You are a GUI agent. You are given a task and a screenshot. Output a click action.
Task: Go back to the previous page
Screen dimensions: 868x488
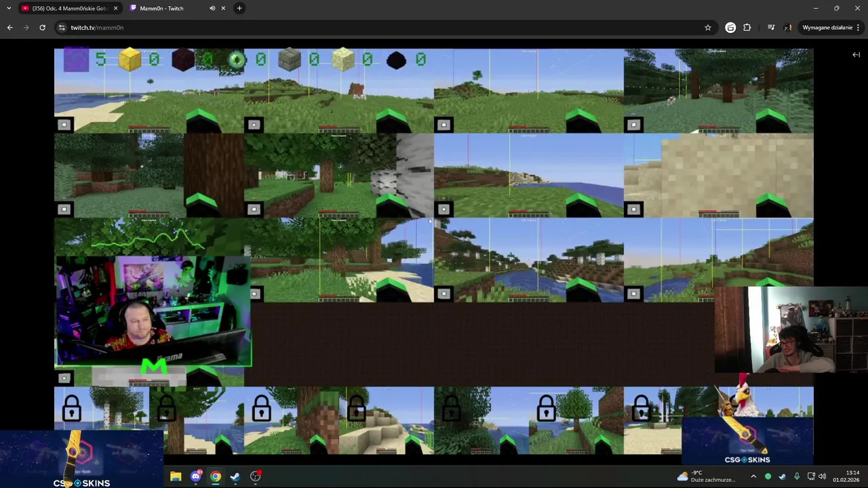[9, 27]
